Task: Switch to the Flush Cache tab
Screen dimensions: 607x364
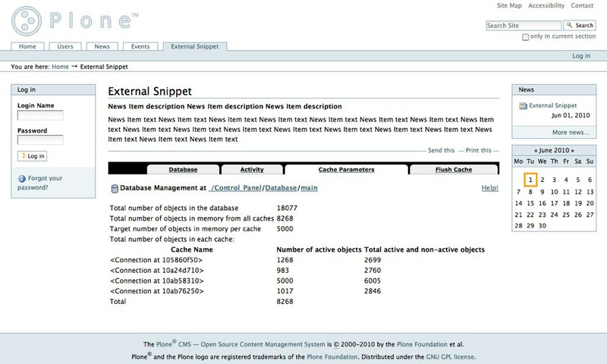Action: point(453,170)
